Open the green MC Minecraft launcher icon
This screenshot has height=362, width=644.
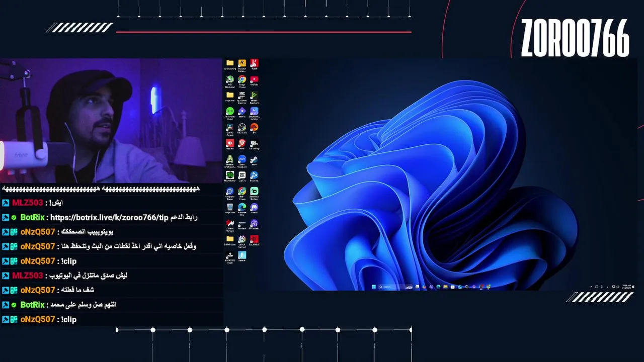(229, 176)
